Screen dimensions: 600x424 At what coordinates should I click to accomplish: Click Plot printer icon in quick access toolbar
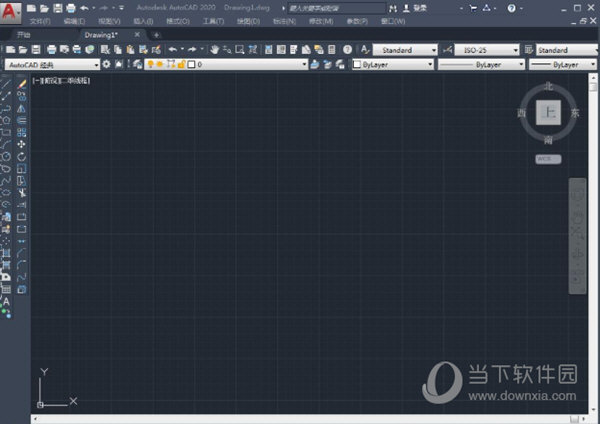click(71, 8)
